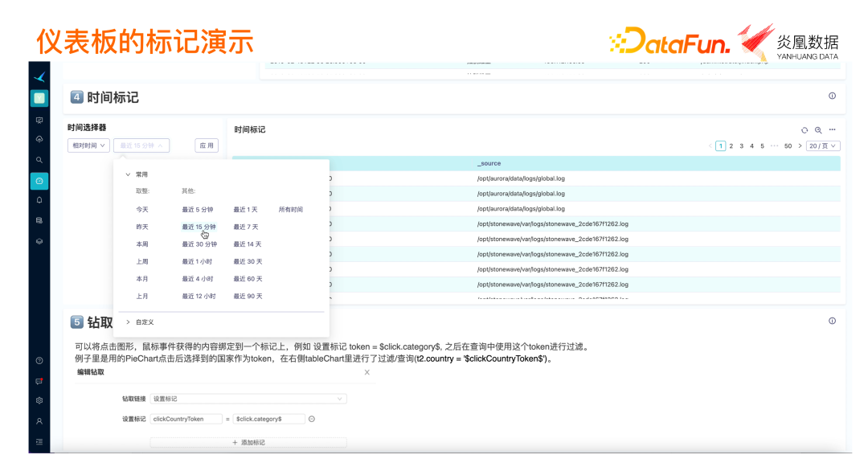Expand the 自定义 section in time popup
This screenshot has height=463, width=868.
click(140, 322)
